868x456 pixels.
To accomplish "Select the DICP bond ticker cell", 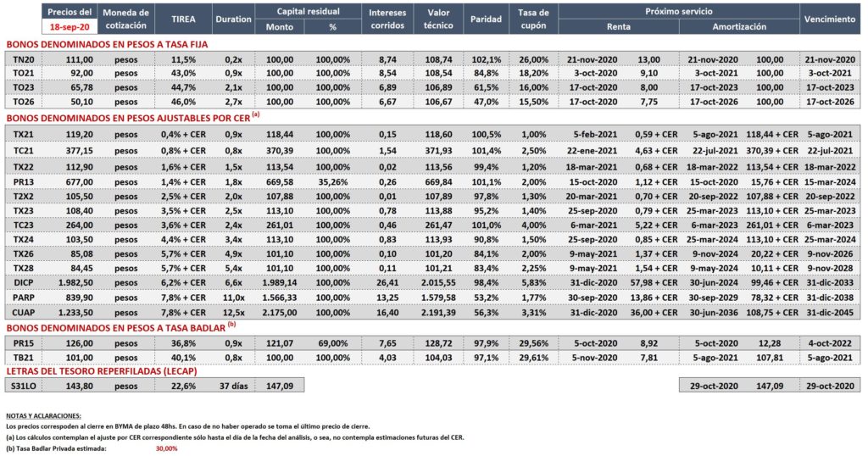I will (23, 283).
